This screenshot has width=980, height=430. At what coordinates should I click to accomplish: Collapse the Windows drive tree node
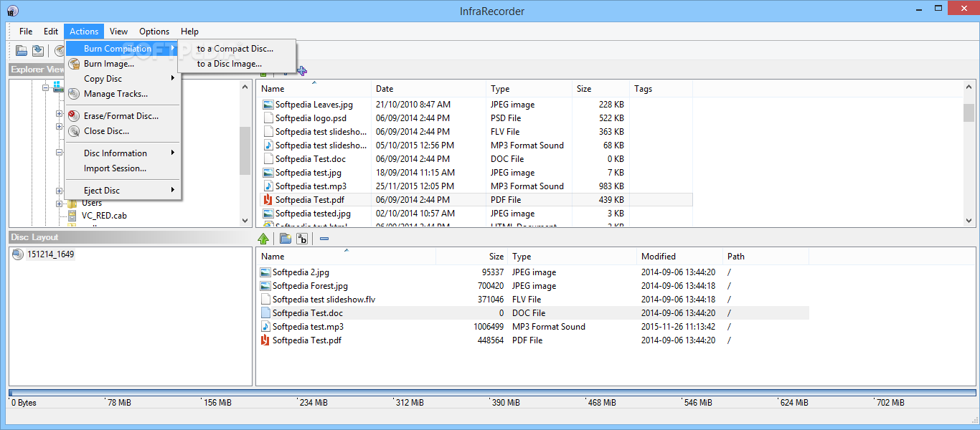[45, 87]
